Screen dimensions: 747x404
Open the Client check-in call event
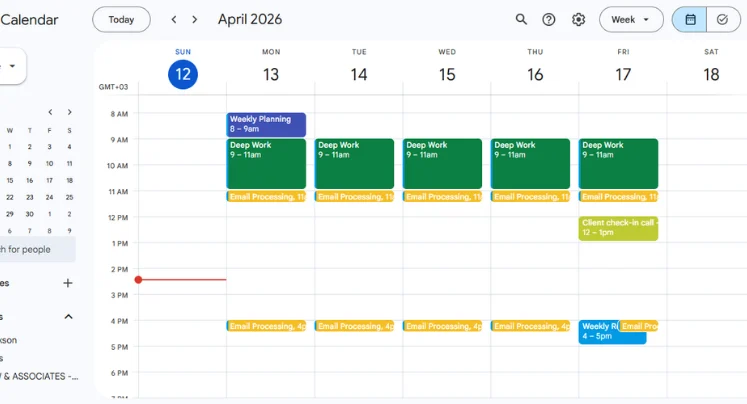pos(618,229)
